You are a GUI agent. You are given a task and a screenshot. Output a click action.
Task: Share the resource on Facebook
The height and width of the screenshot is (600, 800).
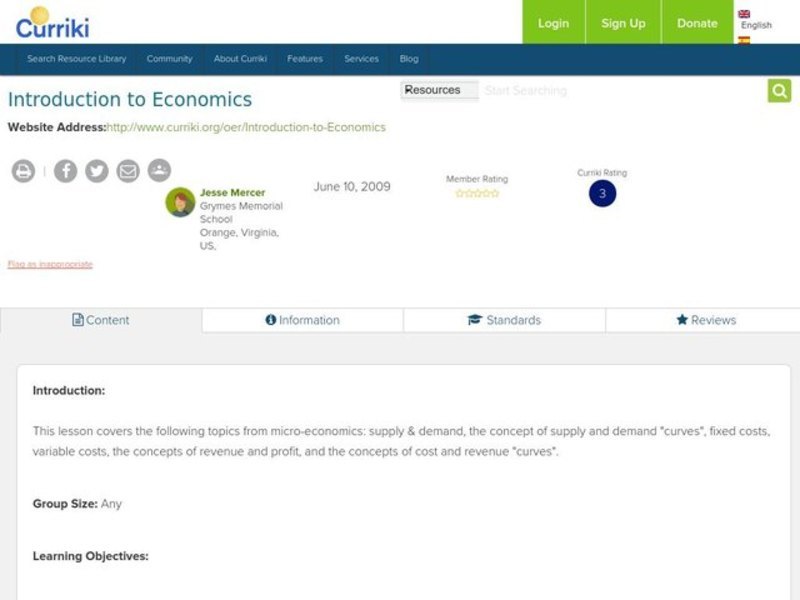pyautogui.click(x=66, y=170)
